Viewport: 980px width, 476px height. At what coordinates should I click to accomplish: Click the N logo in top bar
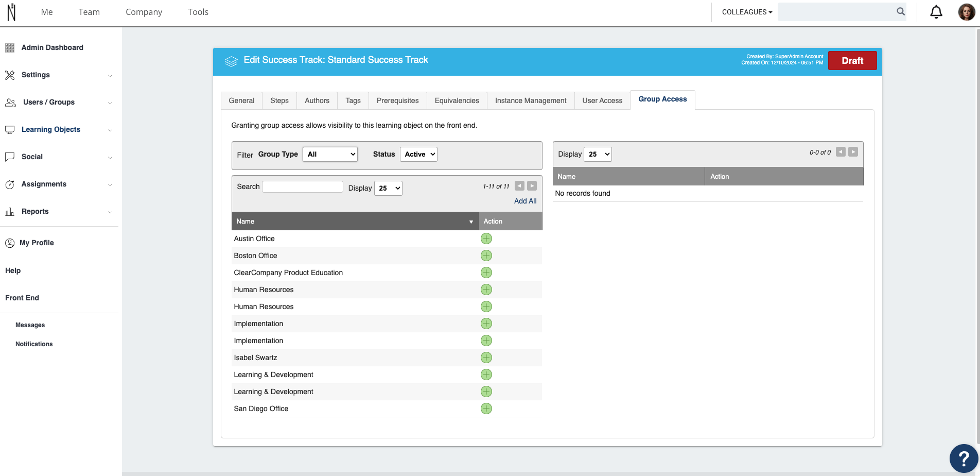[11, 12]
